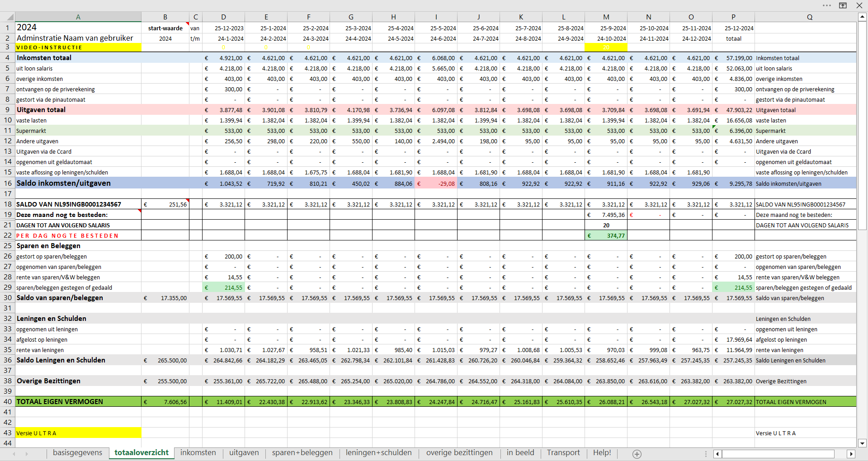This screenshot has height=461, width=868.
Task: Click the select-all corner triangle
Action: 8,17
